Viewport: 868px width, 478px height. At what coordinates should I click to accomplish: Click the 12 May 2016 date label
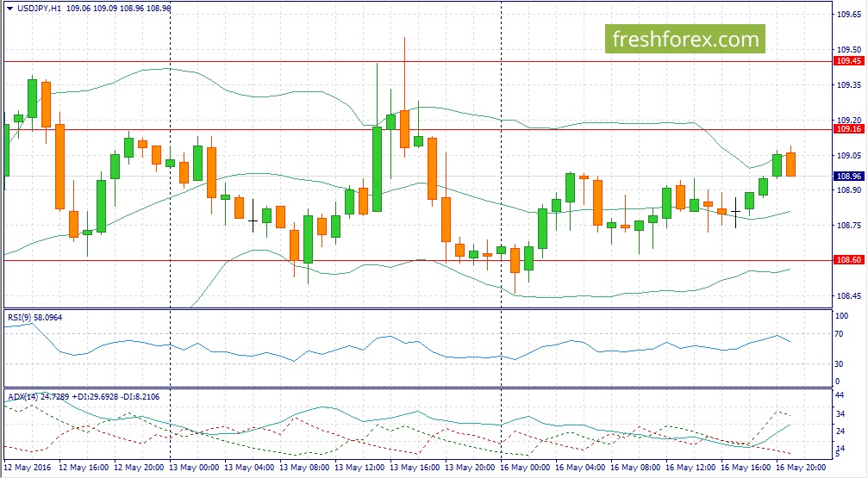(x=28, y=469)
